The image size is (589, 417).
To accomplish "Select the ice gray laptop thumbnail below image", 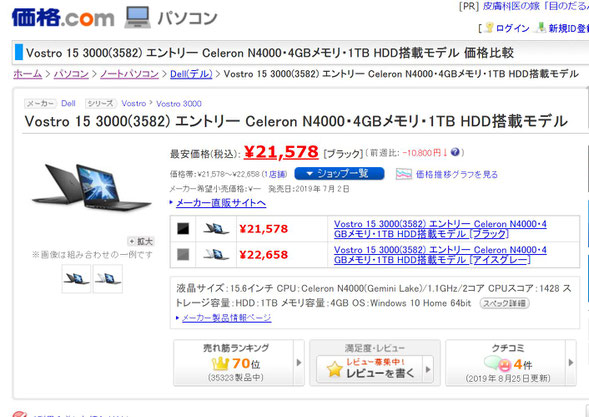I will tap(108, 278).
